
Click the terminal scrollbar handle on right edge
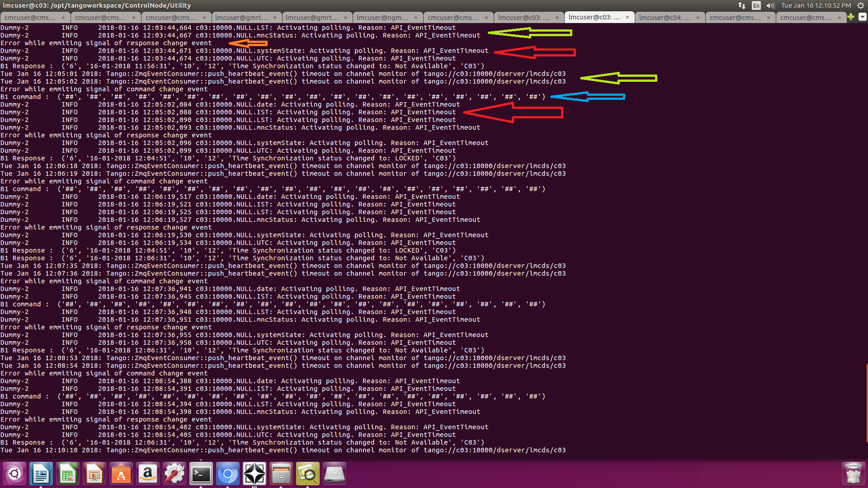[x=867, y=403]
